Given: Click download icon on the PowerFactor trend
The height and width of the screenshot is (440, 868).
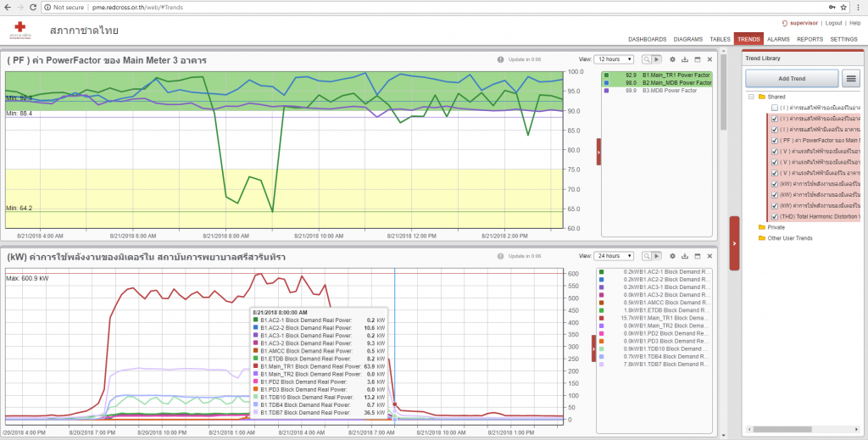Looking at the screenshot, I should (x=685, y=59).
